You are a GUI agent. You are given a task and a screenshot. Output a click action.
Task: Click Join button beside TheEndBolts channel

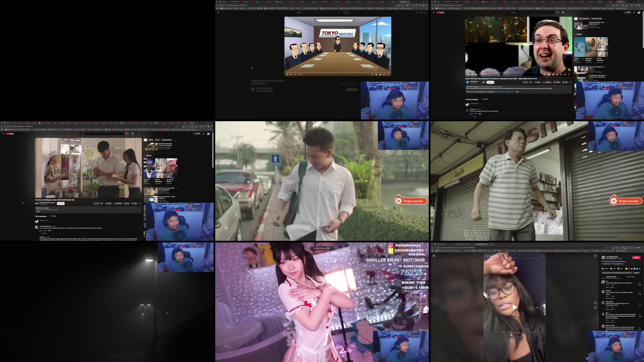pos(483,82)
